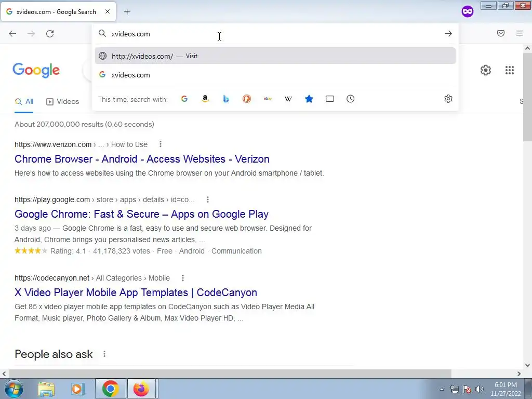This screenshot has height=399, width=532.
Task: Open the Action Center flag icon
Action: 467,389
